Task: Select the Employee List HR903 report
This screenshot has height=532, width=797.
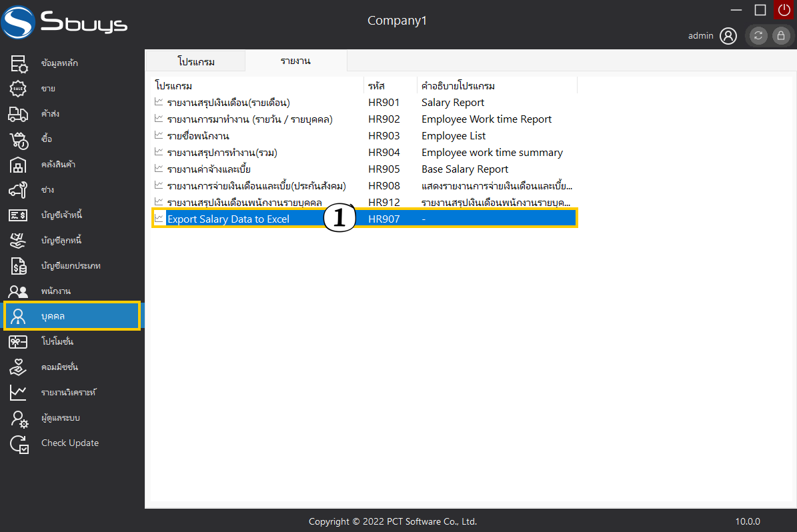Action: point(198,136)
